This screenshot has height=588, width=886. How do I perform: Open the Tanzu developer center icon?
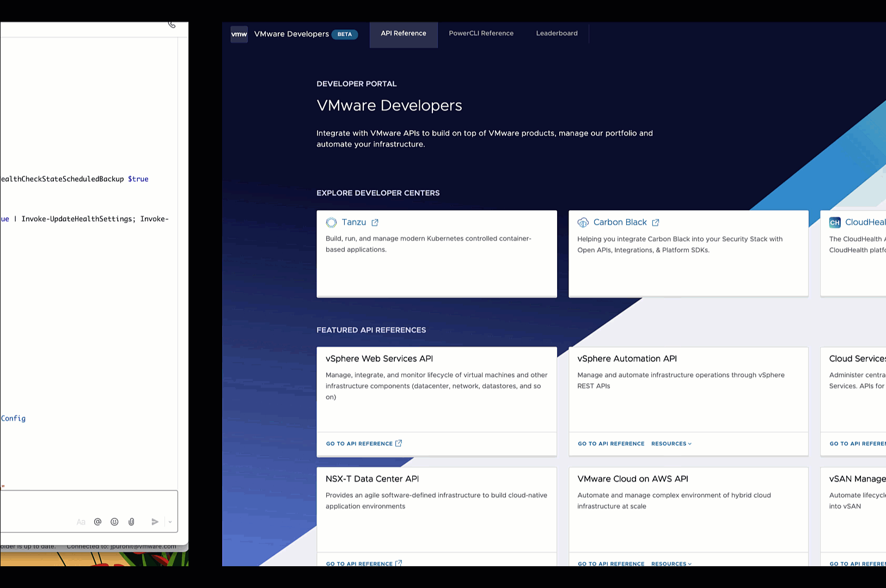click(331, 222)
